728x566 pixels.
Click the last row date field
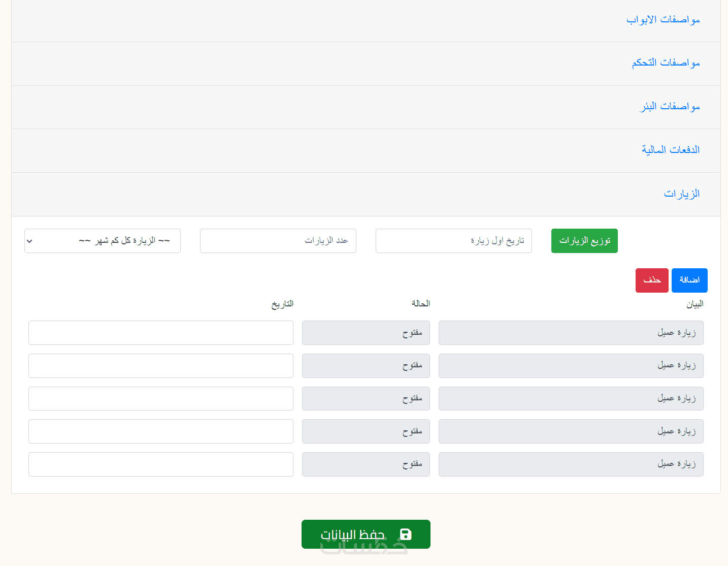tap(161, 464)
